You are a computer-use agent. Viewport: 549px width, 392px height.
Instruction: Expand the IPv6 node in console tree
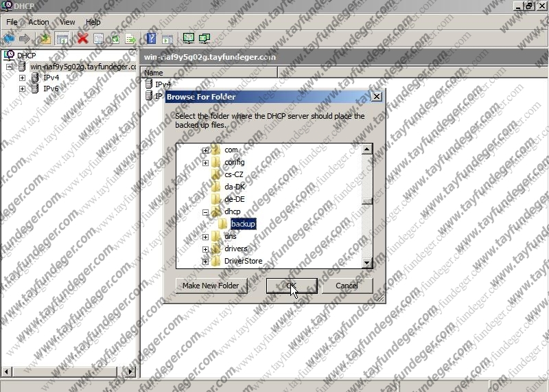click(x=23, y=89)
